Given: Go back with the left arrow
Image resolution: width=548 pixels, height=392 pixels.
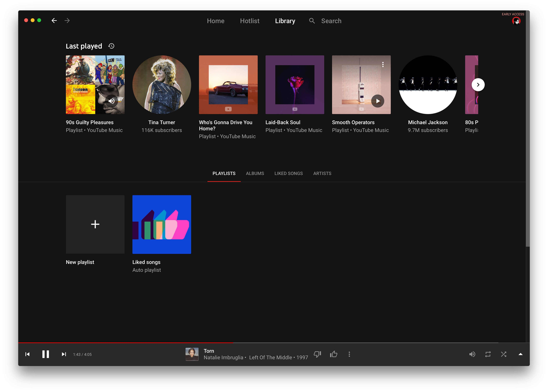Looking at the screenshot, I should pos(54,21).
